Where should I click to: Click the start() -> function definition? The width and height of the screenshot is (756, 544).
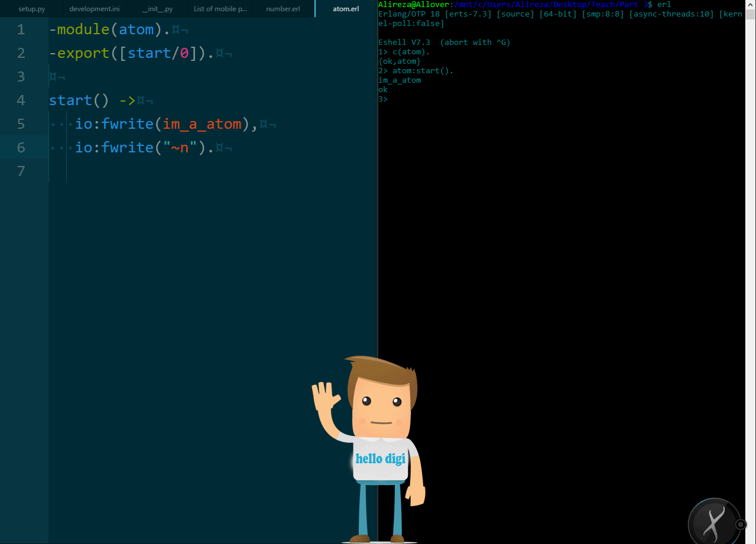pos(92,100)
